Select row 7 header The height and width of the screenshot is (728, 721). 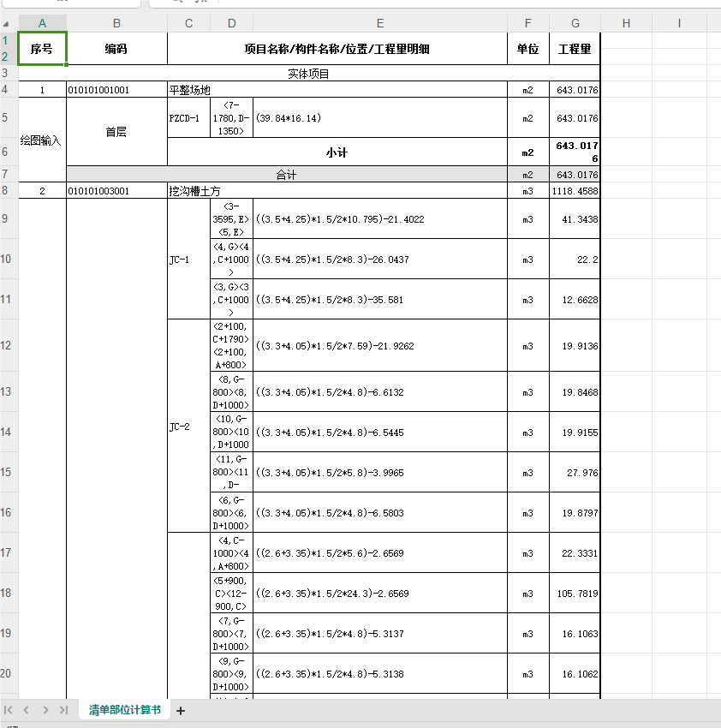[x=5, y=174]
